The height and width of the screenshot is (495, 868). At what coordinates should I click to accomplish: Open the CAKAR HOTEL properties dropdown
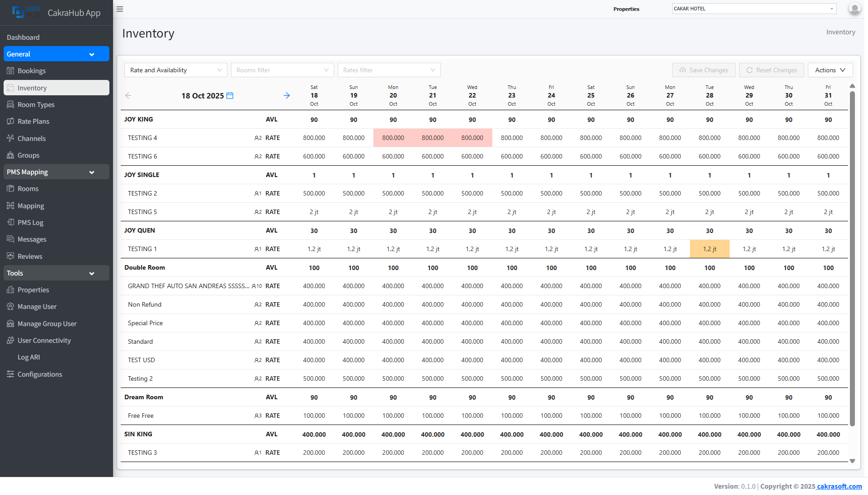[754, 9]
